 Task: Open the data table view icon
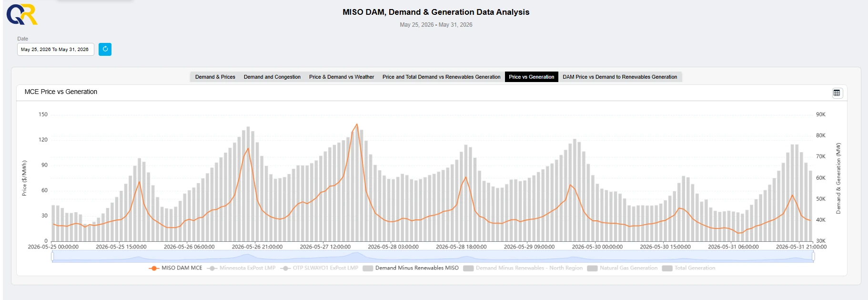pyautogui.click(x=837, y=93)
